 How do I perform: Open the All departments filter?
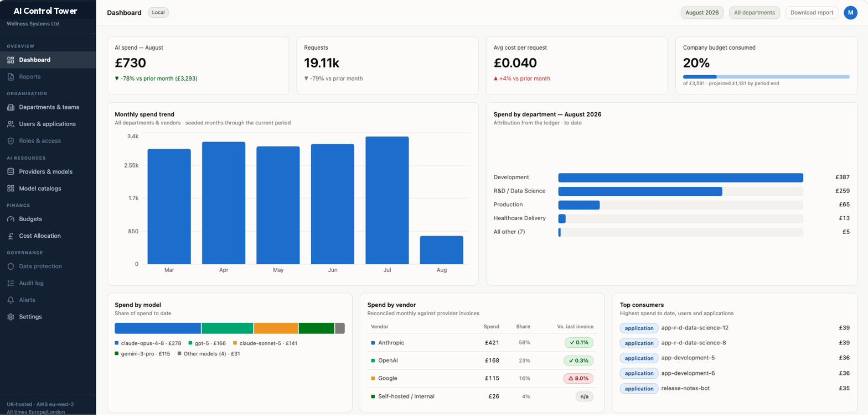pyautogui.click(x=755, y=13)
